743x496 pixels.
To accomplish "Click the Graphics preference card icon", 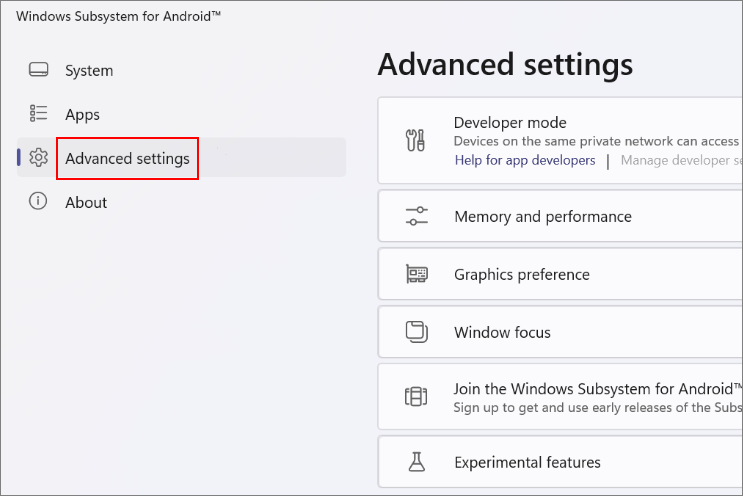I will click(x=416, y=275).
